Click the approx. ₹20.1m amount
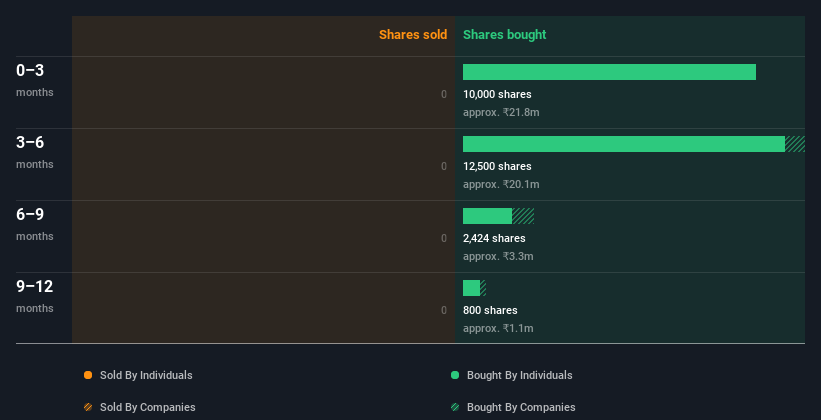 click(501, 184)
